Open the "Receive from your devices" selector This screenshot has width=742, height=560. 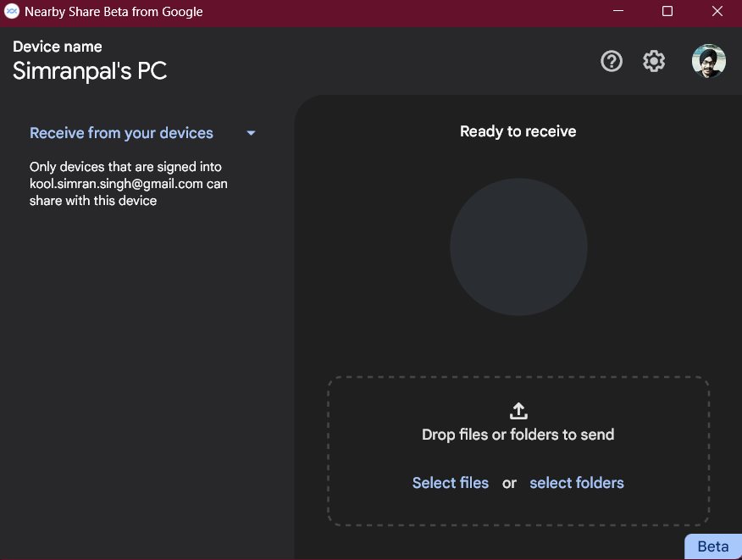(x=143, y=133)
